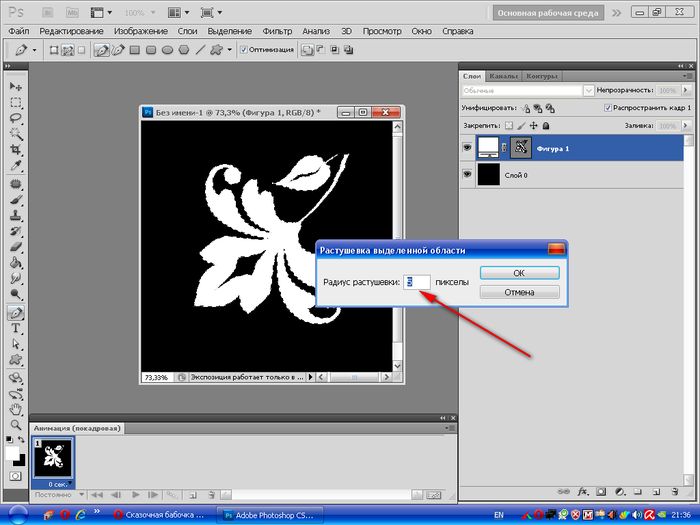Click Основная рабочая среда workspace button
This screenshot has height=525, width=700.
pyautogui.click(x=548, y=13)
